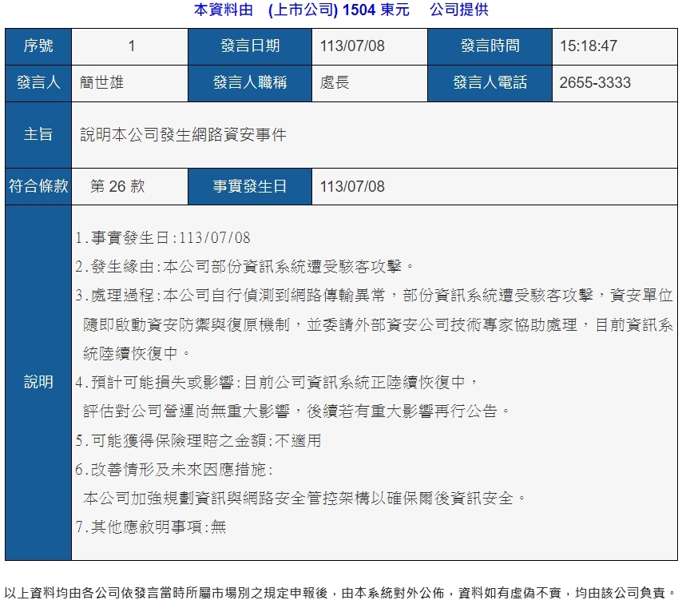Click the 發言人電話 header cell
Image resolution: width=686 pixels, height=616 pixels.
point(490,83)
